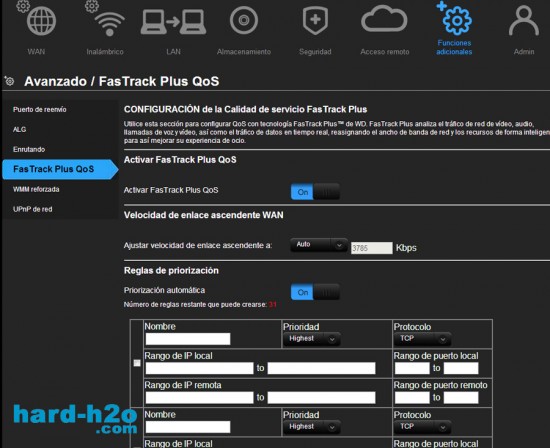Click first rule's Rango de IP local end field
This screenshot has width=550, height=448.
pyautogui.click(x=321, y=368)
